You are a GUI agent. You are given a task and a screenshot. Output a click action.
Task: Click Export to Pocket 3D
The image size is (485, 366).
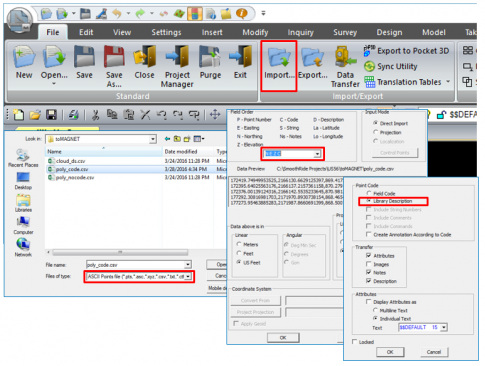coord(407,51)
